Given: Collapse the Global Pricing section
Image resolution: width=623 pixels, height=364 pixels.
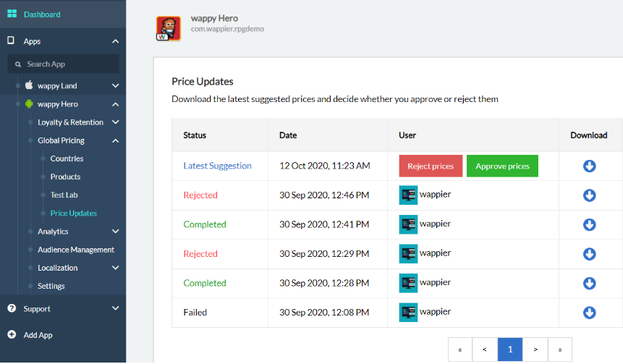Looking at the screenshot, I should pos(115,140).
